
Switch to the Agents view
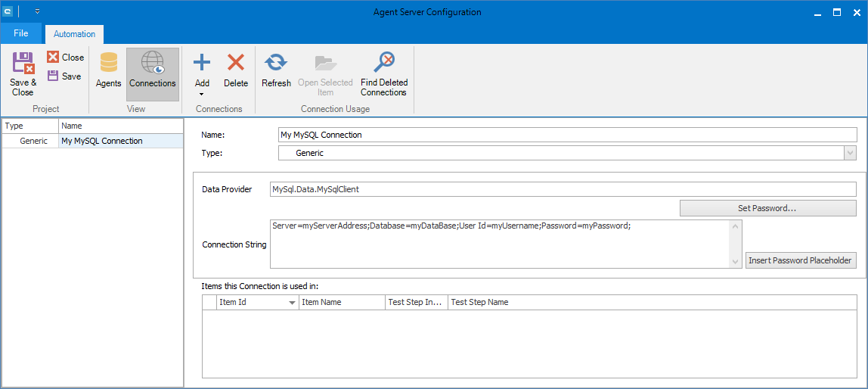pyautogui.click(x=108, y=64)
